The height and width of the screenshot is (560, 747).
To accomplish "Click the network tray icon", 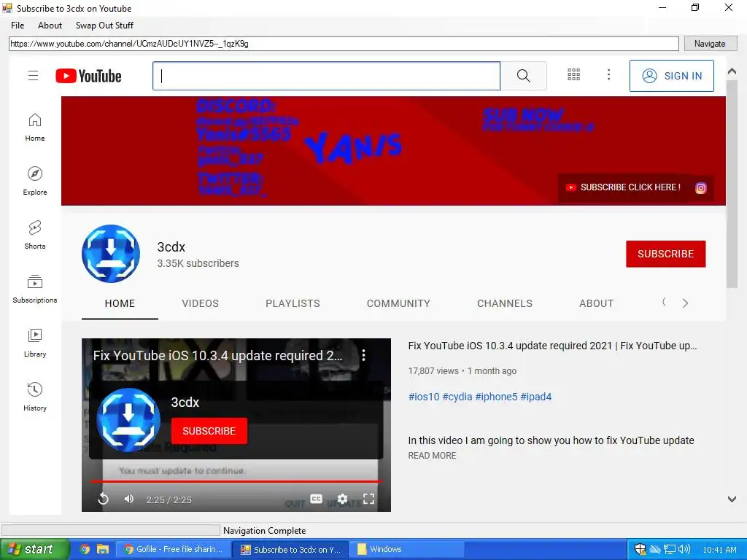I will 670,549.
